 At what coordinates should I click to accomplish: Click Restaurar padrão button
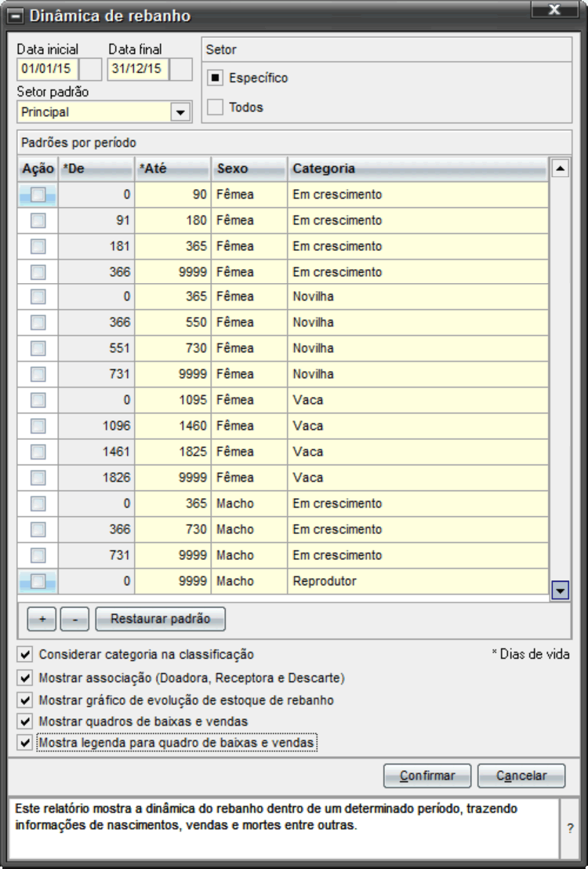pyautogui.click(x=160, y=619)
